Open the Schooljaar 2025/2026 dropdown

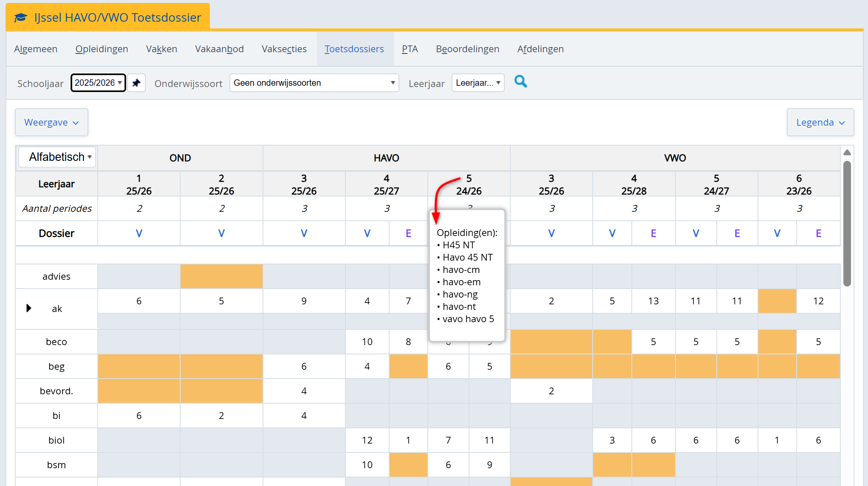coord(98,83)
